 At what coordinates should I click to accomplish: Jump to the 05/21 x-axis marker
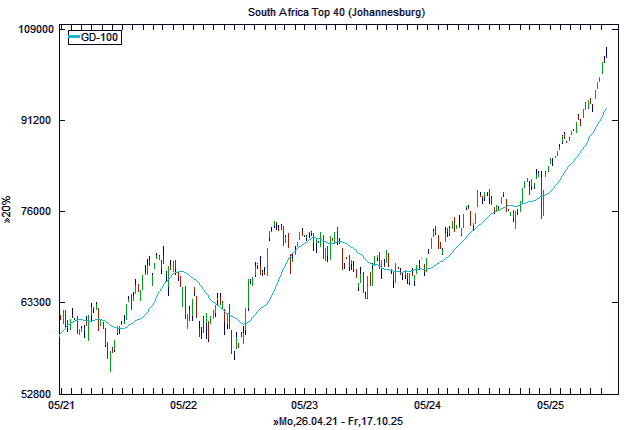click(x=60, y=406)
